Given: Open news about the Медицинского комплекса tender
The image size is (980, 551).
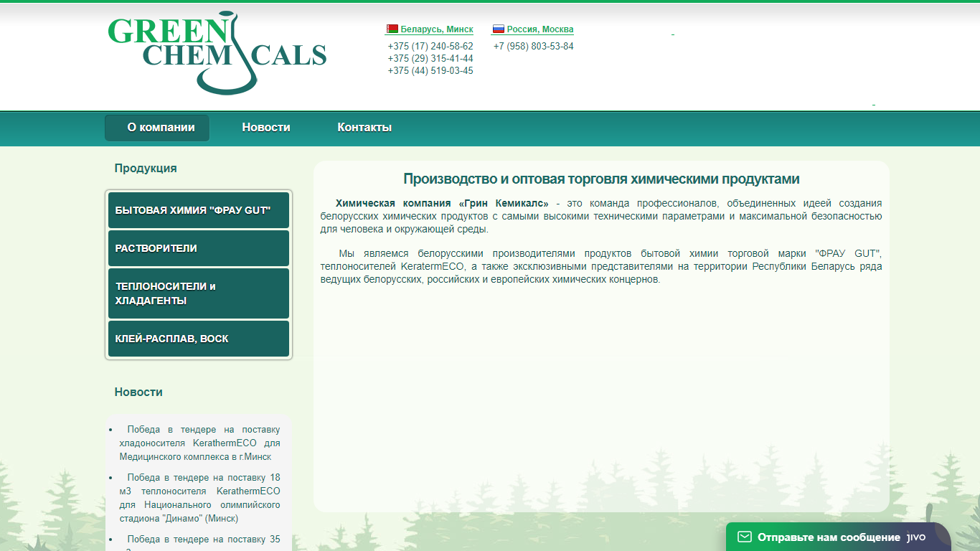Looking at the screenshot, I should click(x=199, y=443).
